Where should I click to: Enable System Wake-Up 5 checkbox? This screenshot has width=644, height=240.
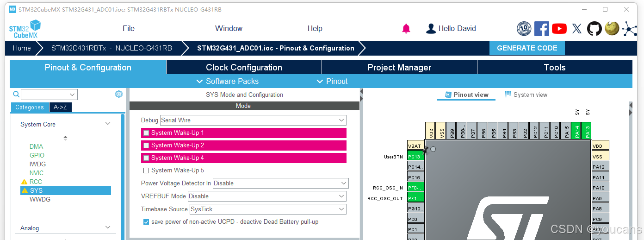point(146,171)
